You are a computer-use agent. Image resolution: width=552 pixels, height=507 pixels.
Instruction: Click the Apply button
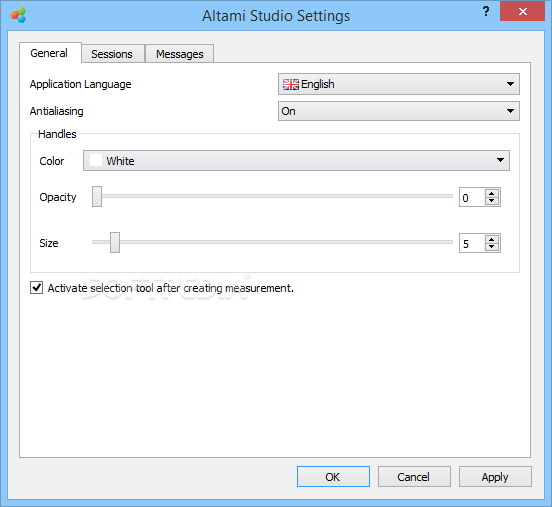pos(495,477)
